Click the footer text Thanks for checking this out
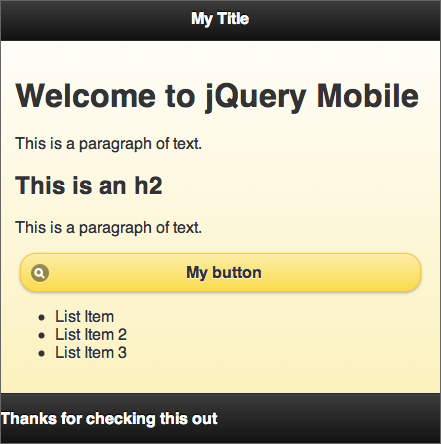The image size is (441, 444). point(109,419)
